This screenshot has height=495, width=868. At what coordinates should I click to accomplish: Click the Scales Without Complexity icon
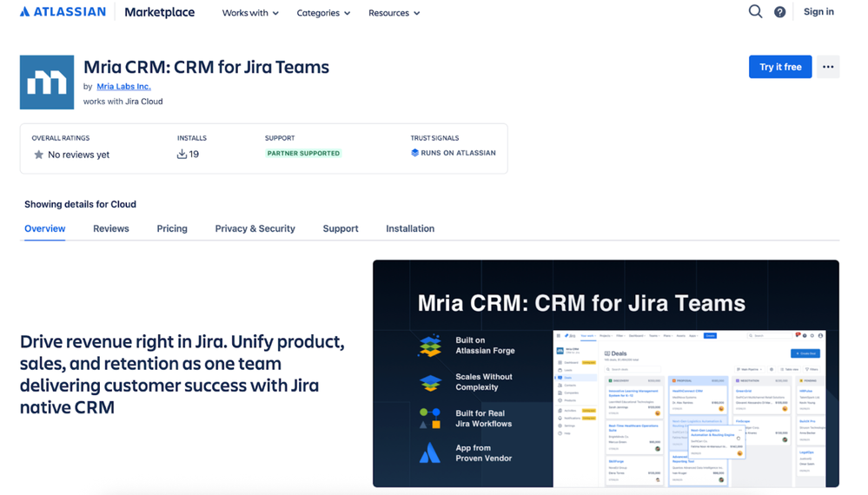coord(430,382)
